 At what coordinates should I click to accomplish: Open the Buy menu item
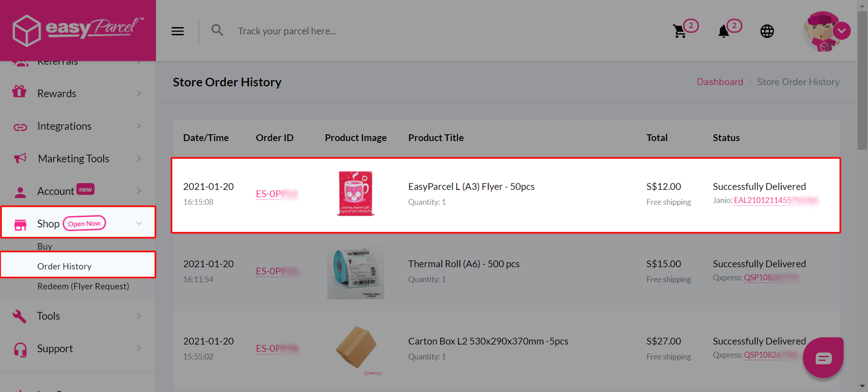[45, 246]
